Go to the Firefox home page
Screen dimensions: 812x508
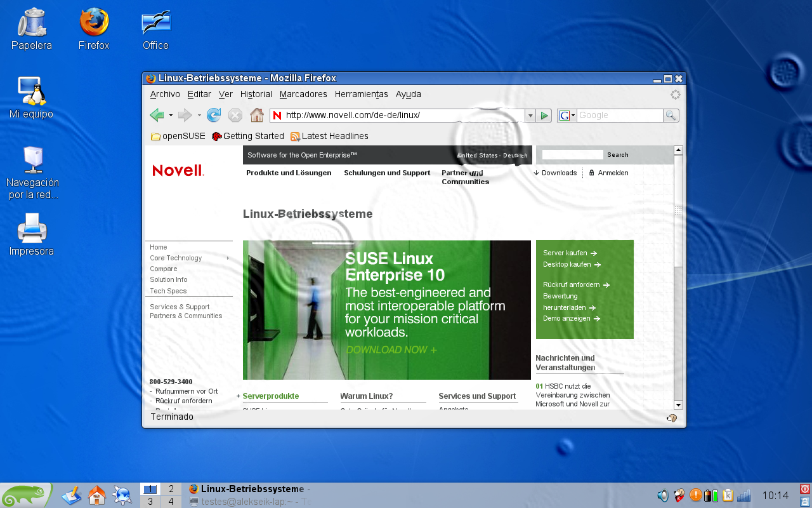click(257, 115)
